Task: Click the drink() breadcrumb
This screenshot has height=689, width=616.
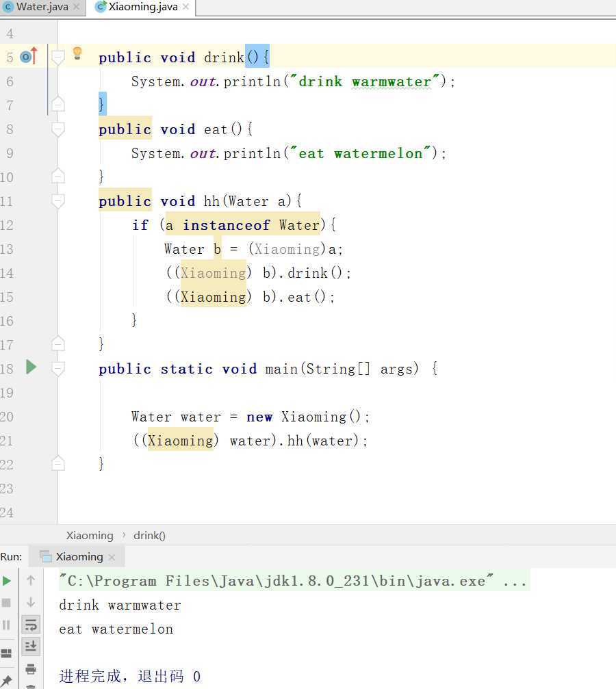Action: [x=149, y=535]
